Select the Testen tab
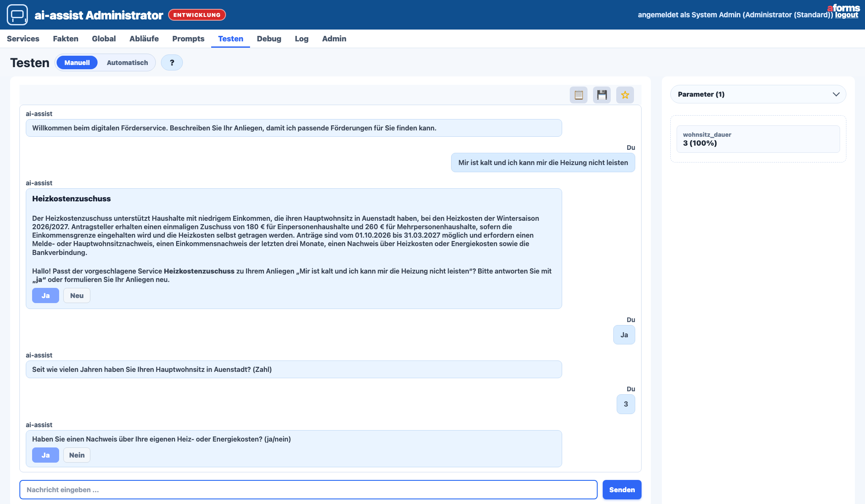The height and width of the screenshot is (504, 865). pyautogui.click(x=231, y=38)
